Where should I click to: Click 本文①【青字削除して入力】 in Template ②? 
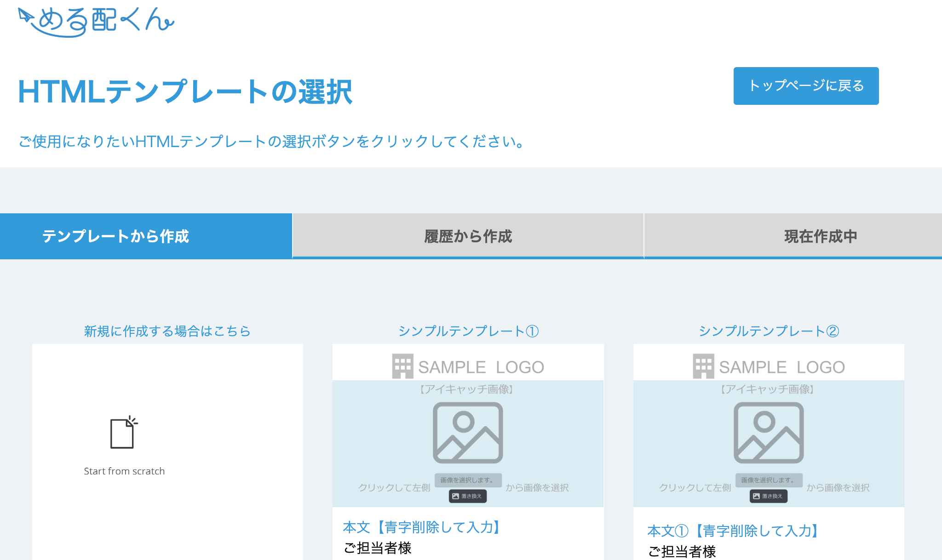[x=733, y=531]
